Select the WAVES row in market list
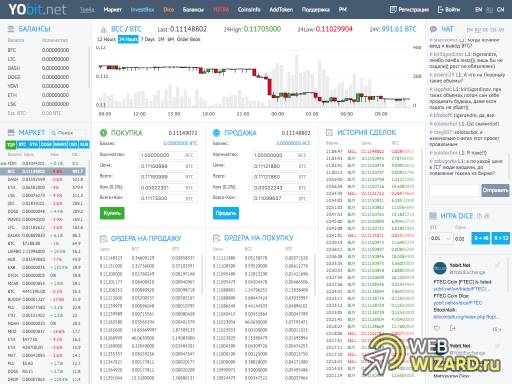The height and width of the screenshot is (384, 512). click(43, 219)
